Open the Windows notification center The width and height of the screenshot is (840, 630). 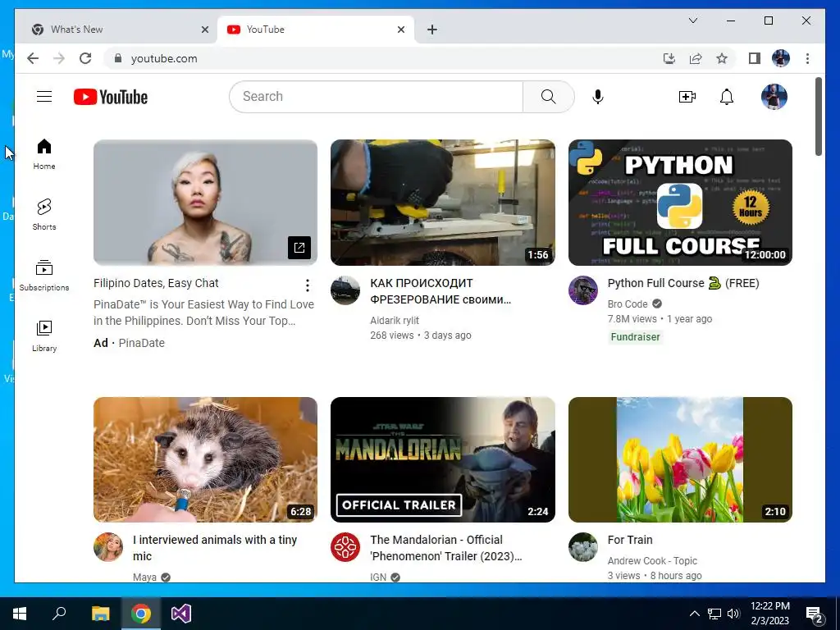click(814, 614)
